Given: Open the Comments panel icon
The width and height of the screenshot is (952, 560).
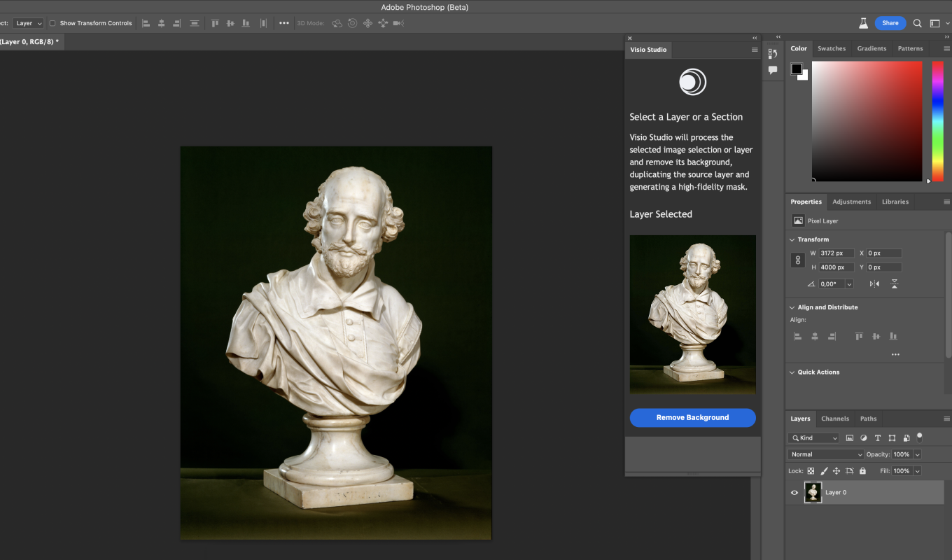Looking at the screenshot, I should click(773, 70).
